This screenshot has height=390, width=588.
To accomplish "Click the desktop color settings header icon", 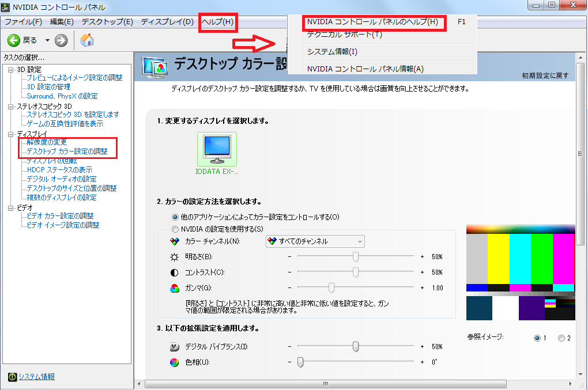I will tap(154, 67).
